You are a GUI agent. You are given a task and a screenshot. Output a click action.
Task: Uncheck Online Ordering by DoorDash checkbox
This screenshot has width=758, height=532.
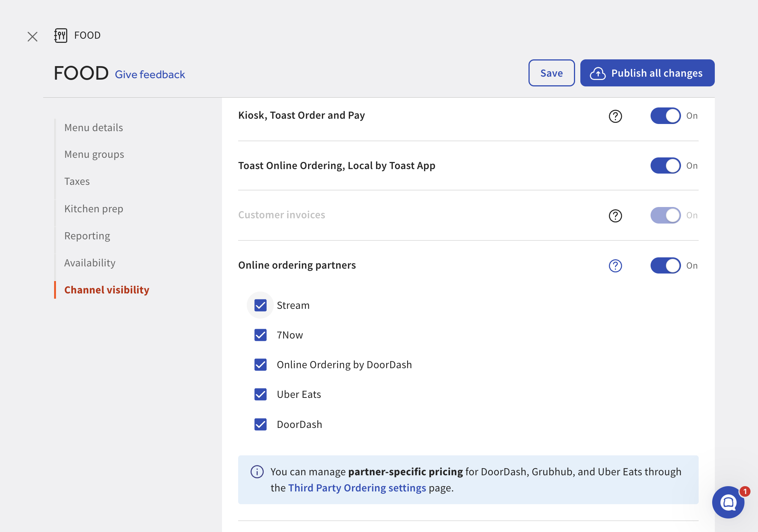(260, 364)
